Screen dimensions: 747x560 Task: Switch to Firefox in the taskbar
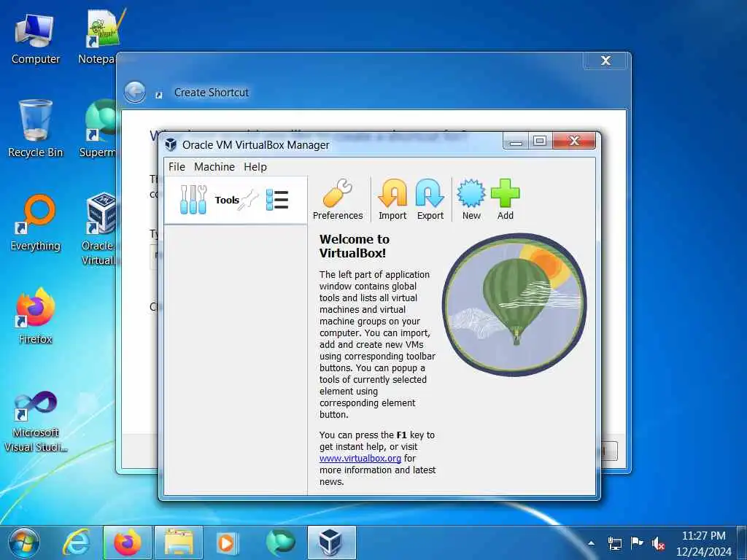128,542
